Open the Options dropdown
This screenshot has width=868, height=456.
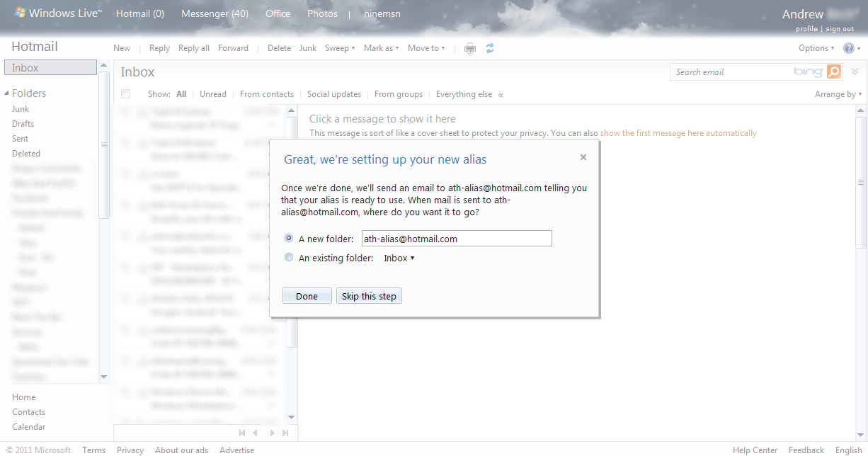coord(816,48)
